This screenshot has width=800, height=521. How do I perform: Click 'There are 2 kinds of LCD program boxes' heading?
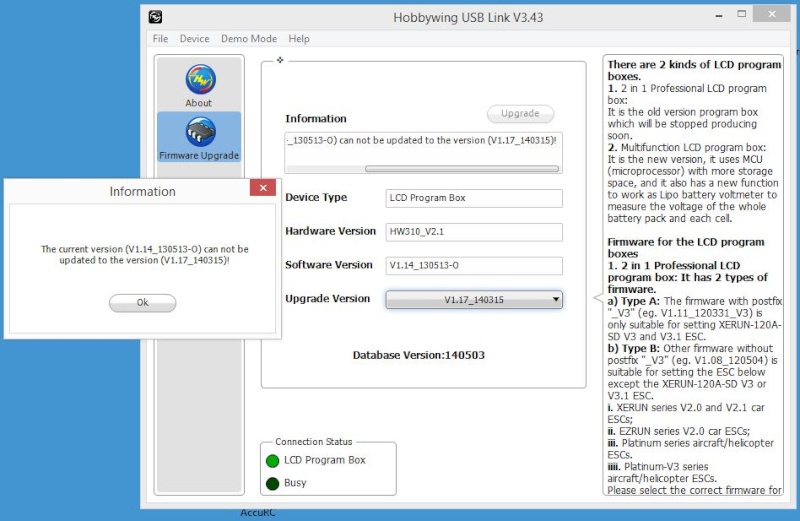pyautogui.click(x=694, y=70)
